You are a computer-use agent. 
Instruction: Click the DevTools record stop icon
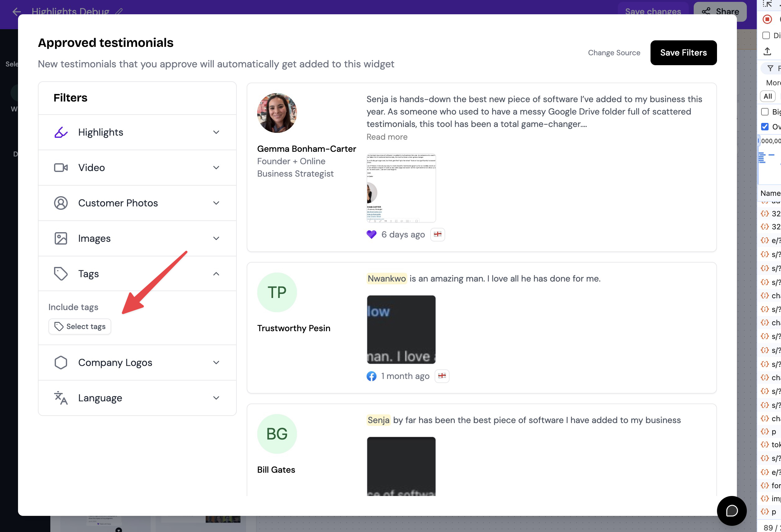pos(767,19)
